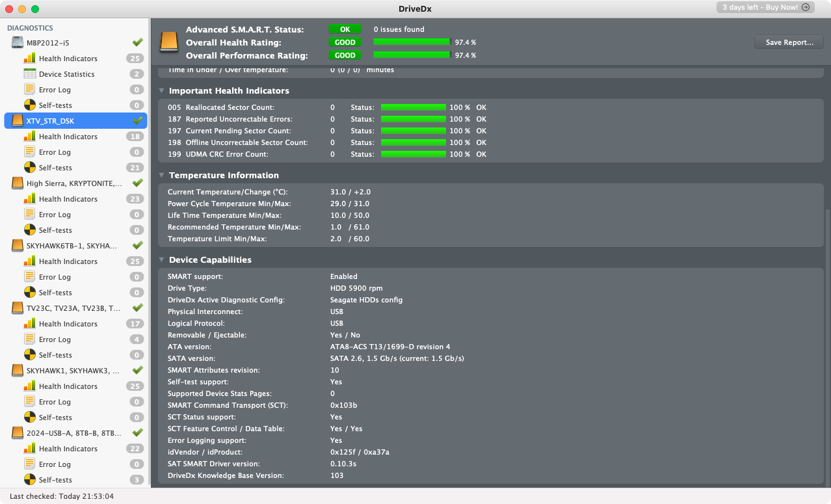
Task: Collapse the Important Health Indicators section
Action: click(161, 90)
